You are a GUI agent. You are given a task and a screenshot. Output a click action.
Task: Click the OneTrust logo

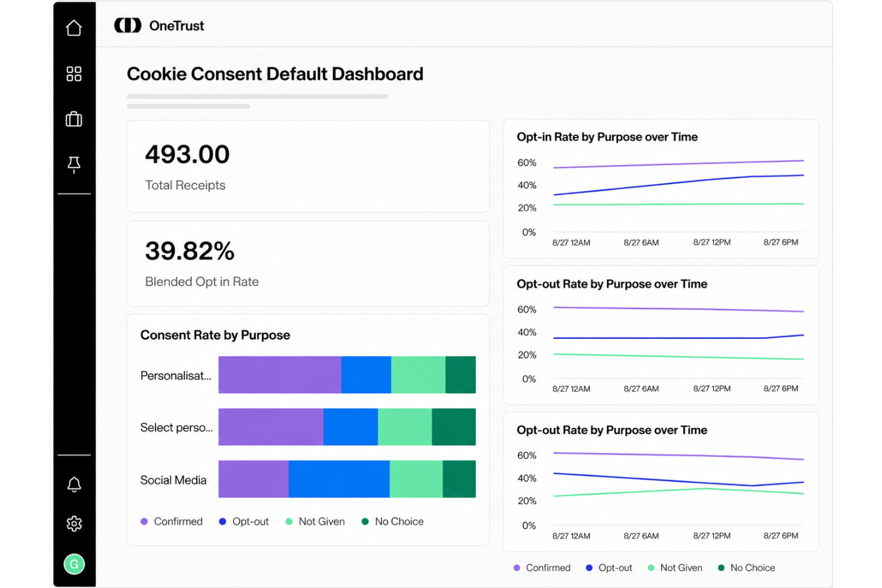(x=159, y=26)
